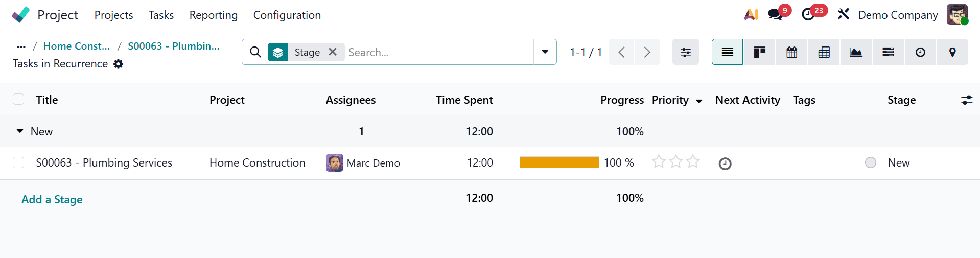Switch to Calendar view
This screenshot has height=258, width=980.
pyautogui.click(x=792, y=52)
